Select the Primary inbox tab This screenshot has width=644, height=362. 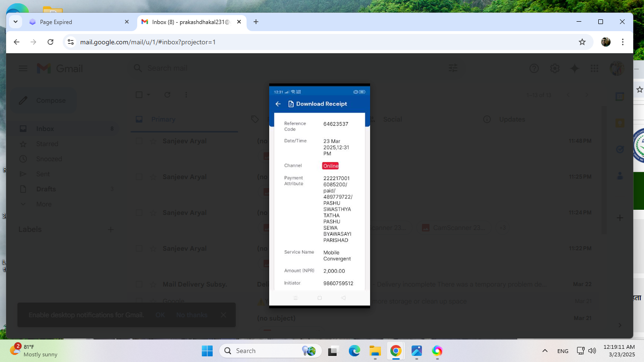[x=184, y=119]
